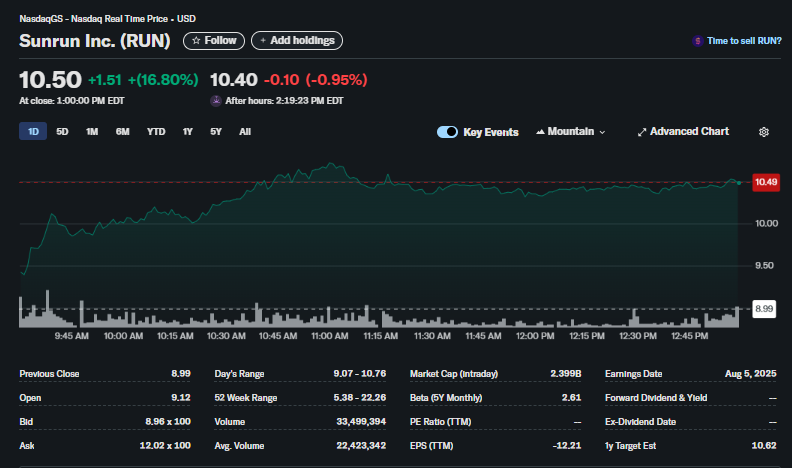Open the Time to sell RUN? link
This screenshot has height=468, width=792.
(744, 41)
